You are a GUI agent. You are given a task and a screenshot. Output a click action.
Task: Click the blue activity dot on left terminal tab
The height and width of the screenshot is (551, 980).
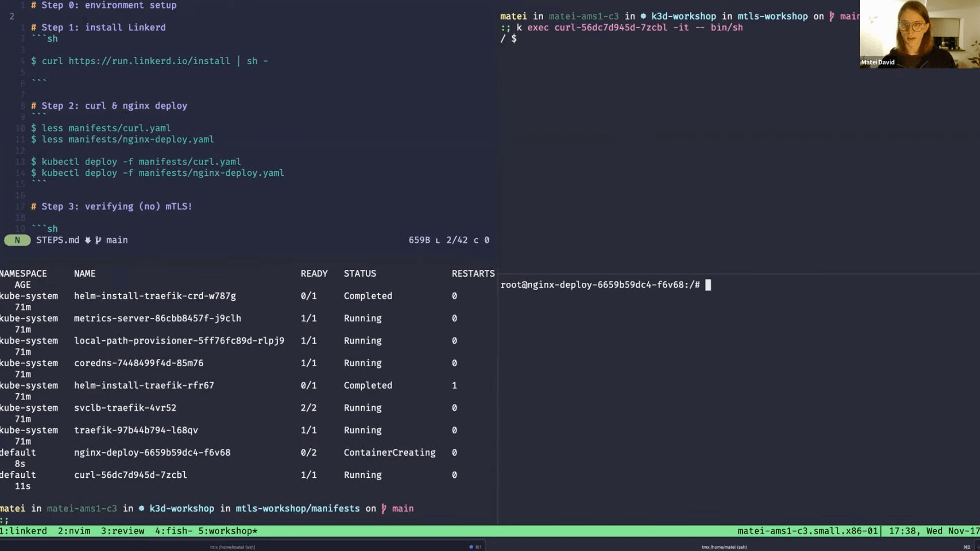coord(471,546)
